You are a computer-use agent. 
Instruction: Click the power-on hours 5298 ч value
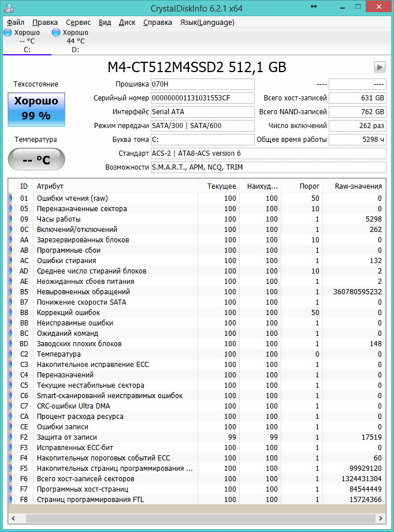(358, 140)
